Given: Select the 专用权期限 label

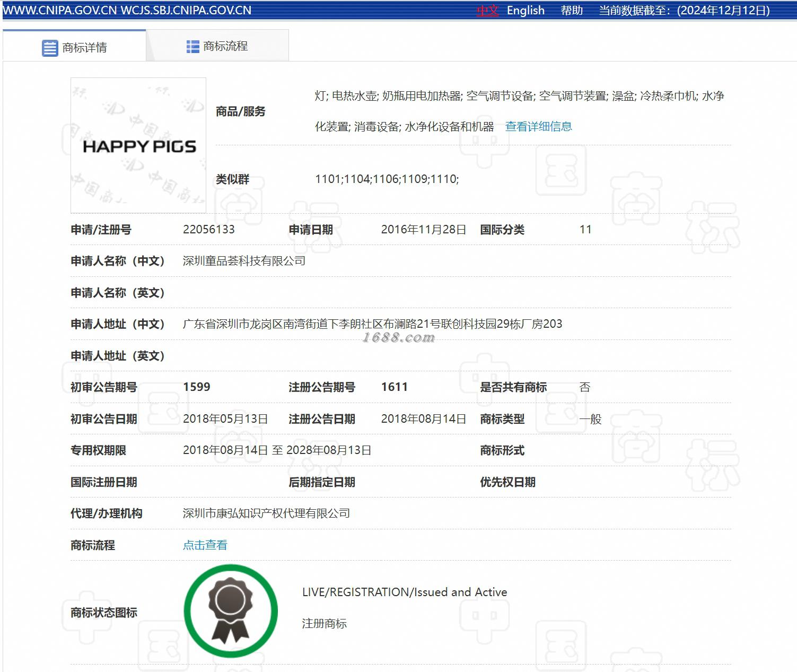Looking at the screenshot, I should (98, 450).
